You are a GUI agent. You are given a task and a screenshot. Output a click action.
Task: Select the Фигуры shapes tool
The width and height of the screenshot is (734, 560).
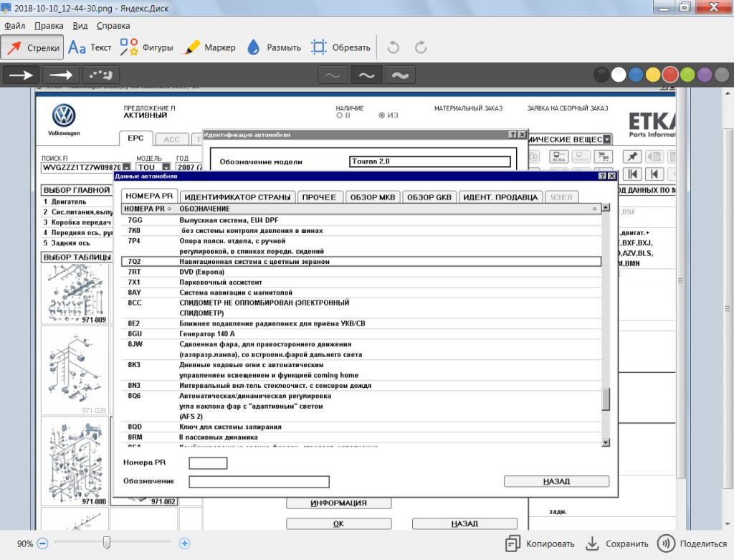click(146, 48)
